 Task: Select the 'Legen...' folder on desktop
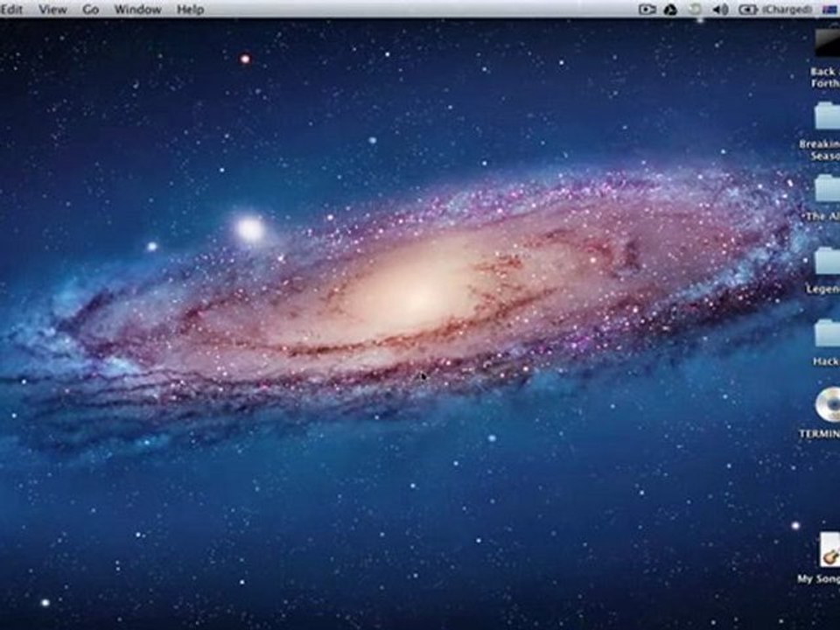click(827, 261)
